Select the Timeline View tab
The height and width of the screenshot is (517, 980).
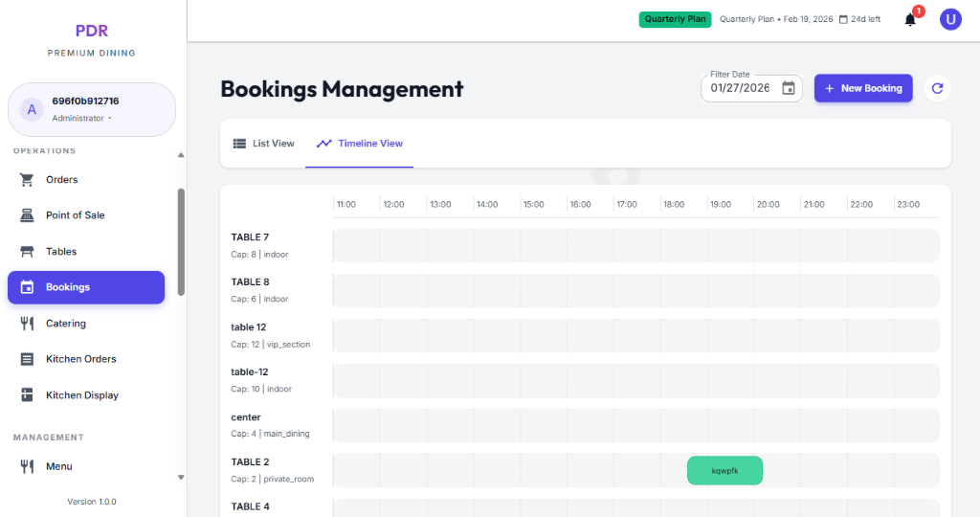pyautogui.click(x=360, y=144)
